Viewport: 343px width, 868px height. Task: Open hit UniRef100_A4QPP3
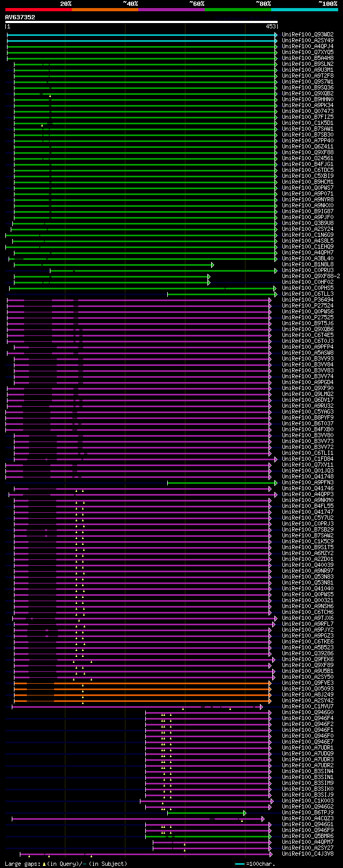(308, 495)
